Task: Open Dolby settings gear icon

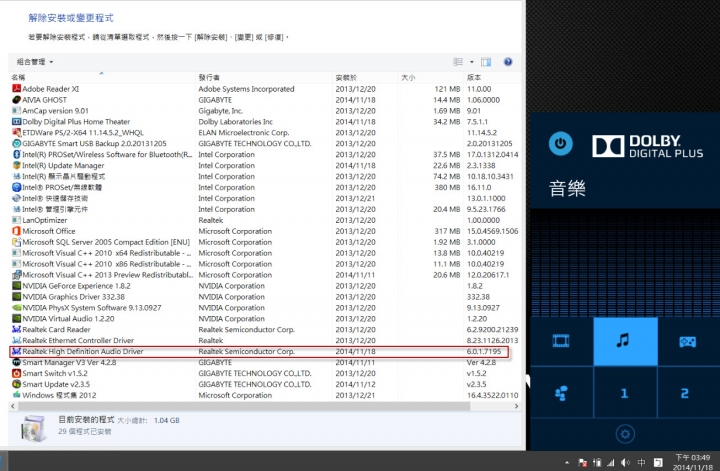Action: pyautogui.click(x=625, y=434)
